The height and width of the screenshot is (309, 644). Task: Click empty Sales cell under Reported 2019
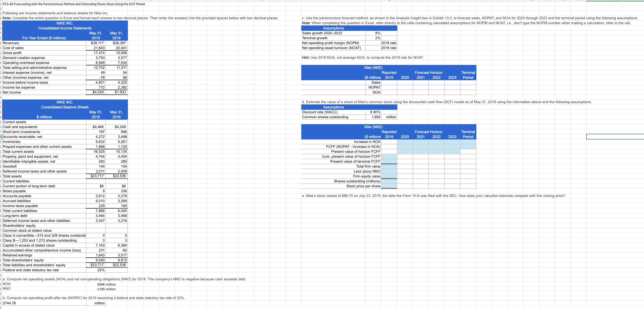[x=389, y=82]
